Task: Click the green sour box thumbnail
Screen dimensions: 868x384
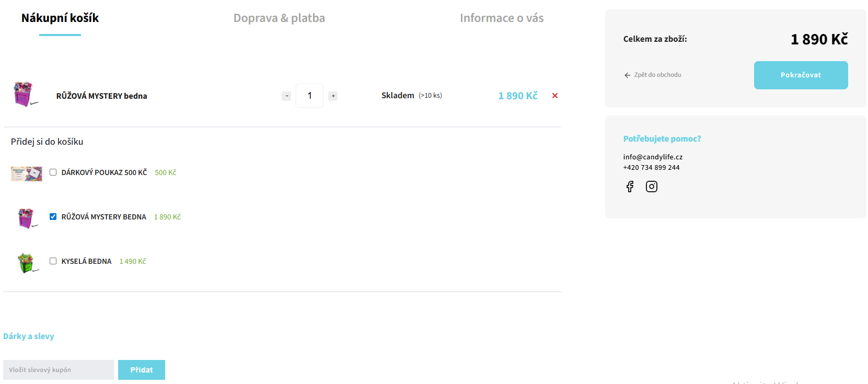Action: point(26,262)
